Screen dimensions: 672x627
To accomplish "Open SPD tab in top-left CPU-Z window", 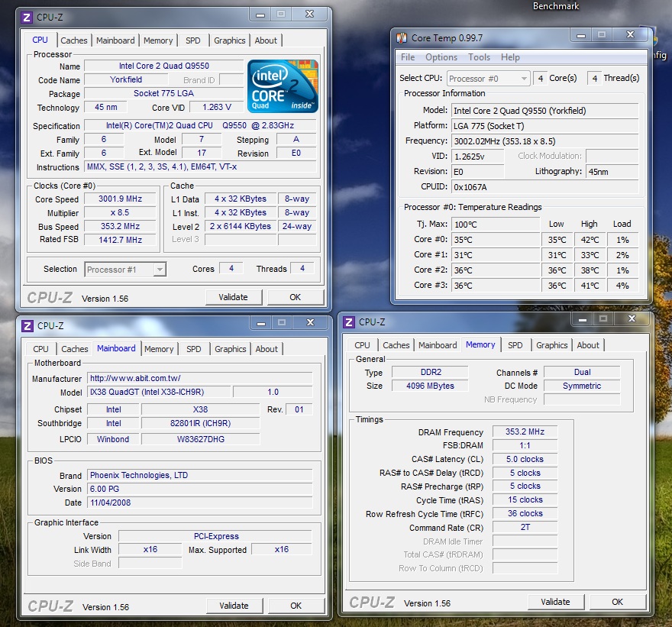I will click(193, 40).
